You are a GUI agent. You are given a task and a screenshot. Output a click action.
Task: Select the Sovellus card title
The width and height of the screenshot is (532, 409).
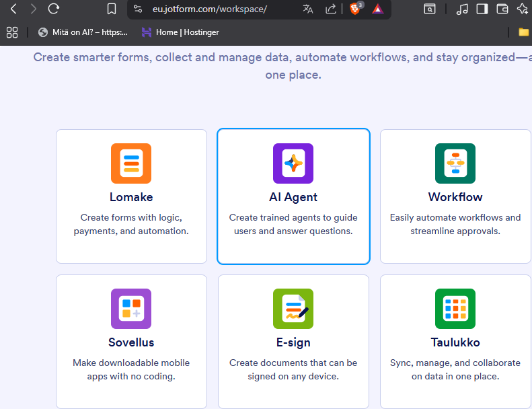131,342
